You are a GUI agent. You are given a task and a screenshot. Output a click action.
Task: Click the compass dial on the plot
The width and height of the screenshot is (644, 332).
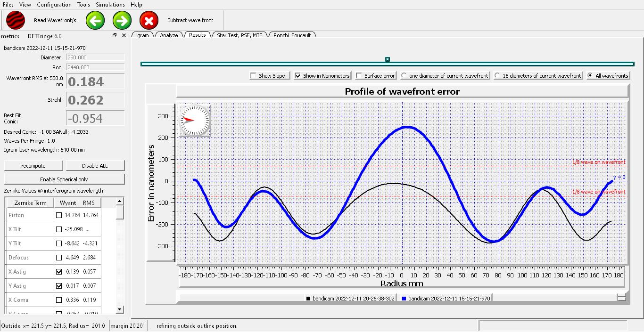coord(195,120)
